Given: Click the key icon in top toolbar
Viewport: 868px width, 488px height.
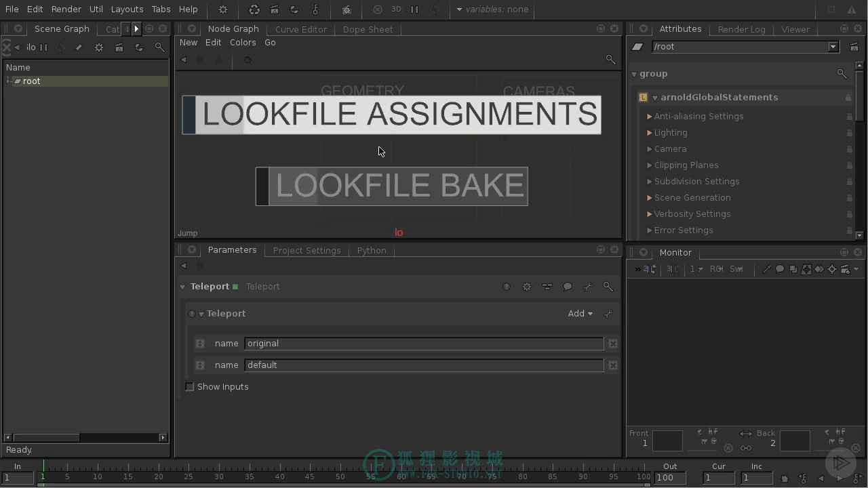Looking at the screenshot, I should (x=315, y=9).
